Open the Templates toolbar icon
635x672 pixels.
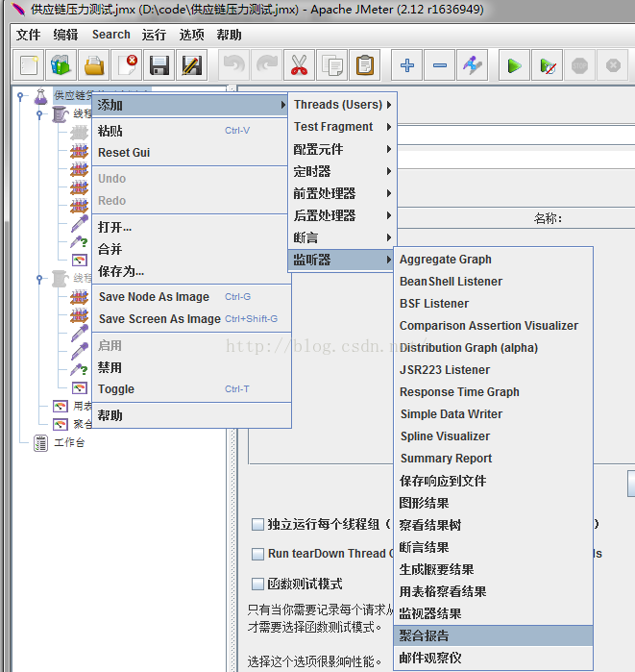point(61,65)
